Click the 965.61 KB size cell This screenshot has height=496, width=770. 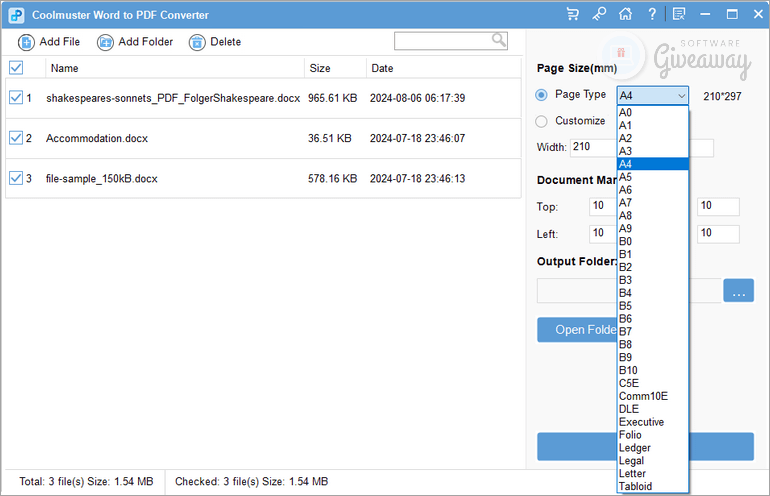(332, 98)
